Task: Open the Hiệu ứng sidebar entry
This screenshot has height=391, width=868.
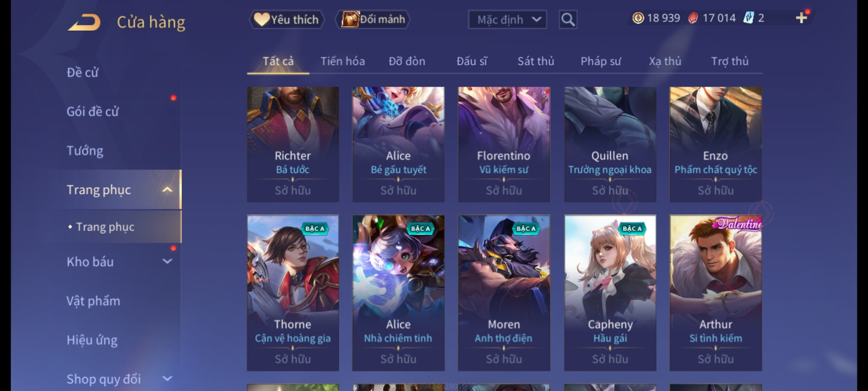Action: tap(92, 340)
